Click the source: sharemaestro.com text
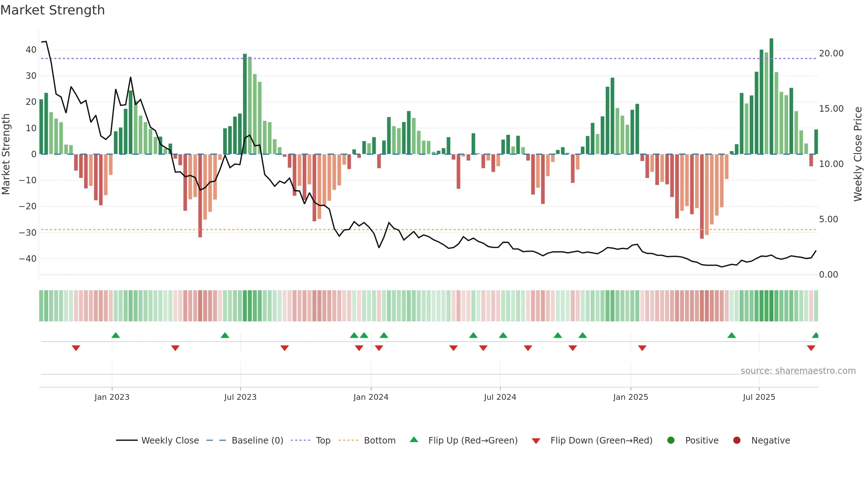This screenshot has width=868, height=488. click(x=798, y=371)
